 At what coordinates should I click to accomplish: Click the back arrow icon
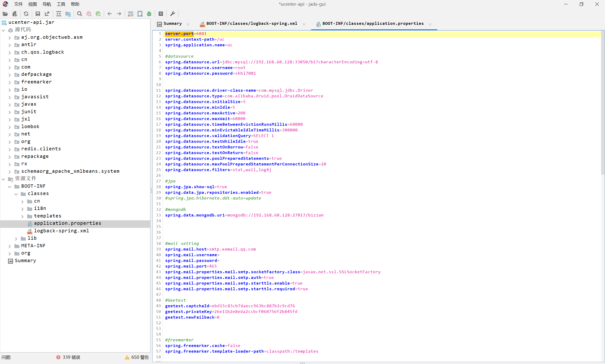[x=110, y=14]
